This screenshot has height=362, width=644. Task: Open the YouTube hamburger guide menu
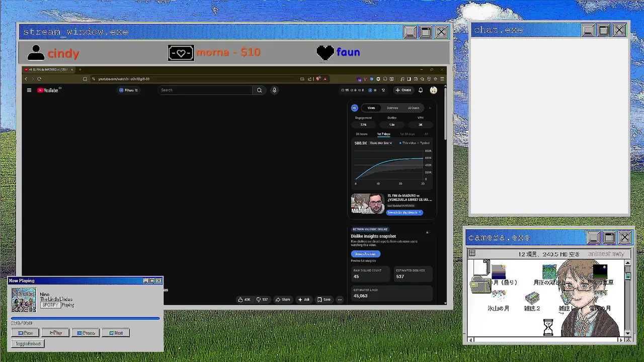click(29, 90)
